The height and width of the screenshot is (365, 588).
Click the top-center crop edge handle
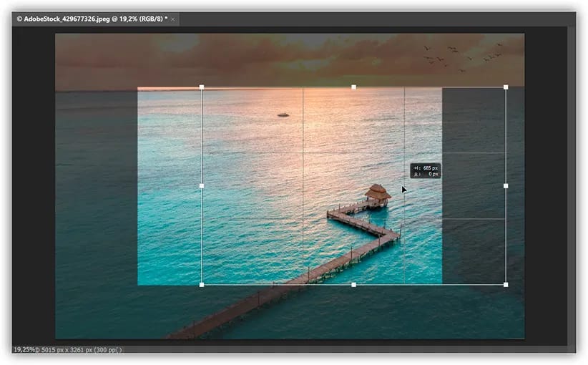click(x=353, y=87)
